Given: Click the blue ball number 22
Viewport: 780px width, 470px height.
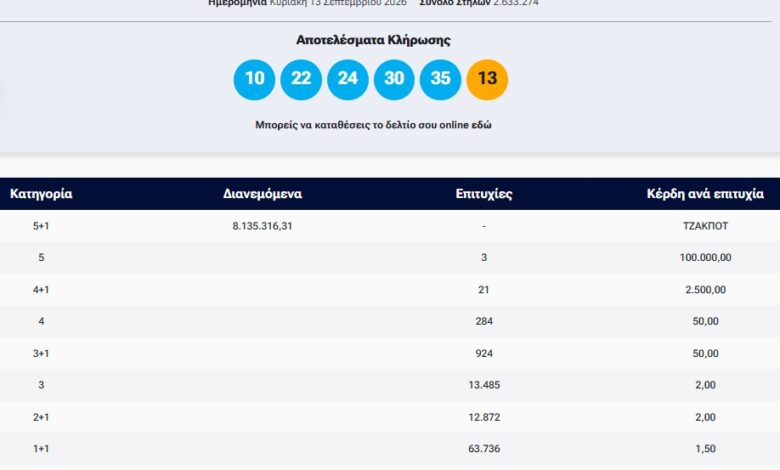Looking at the screenshot, I should (x=301, y=80).
